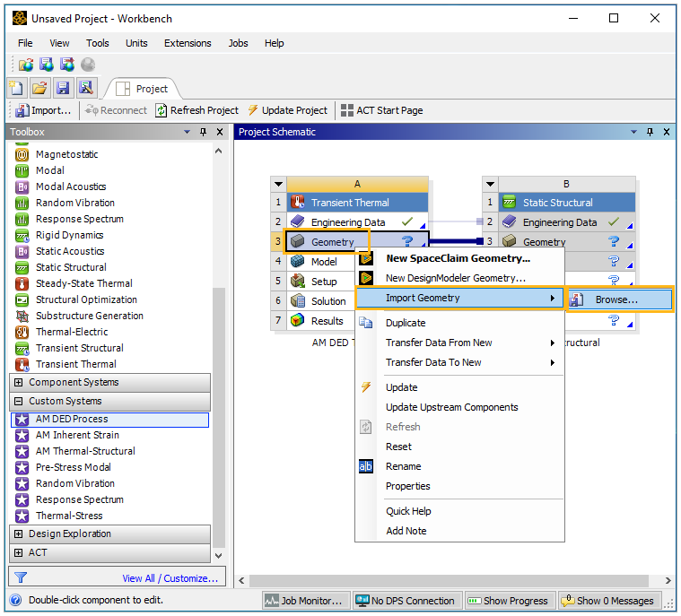
Task: Select Duplicate from context menu
Action: point(459,323)
